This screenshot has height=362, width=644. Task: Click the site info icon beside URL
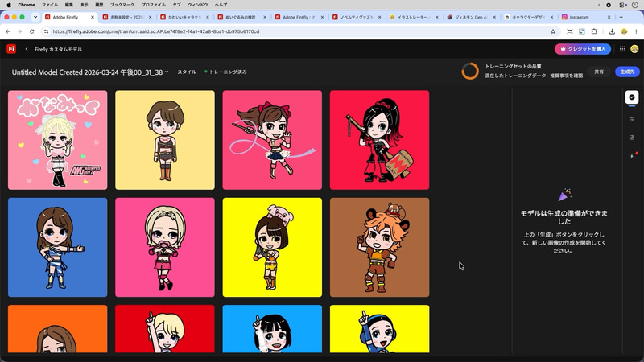click(x=46, y=31)
